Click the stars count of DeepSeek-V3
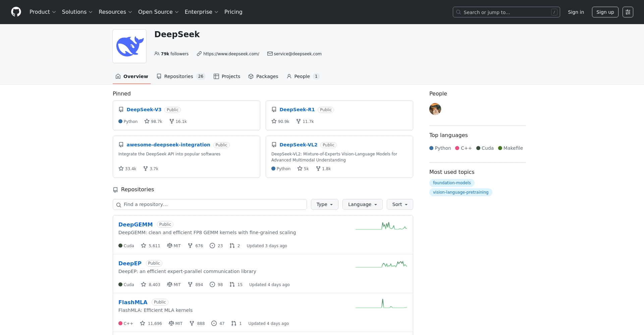This screenshot has width=644, height=335. pyautogui.click(x=153, y=122)
